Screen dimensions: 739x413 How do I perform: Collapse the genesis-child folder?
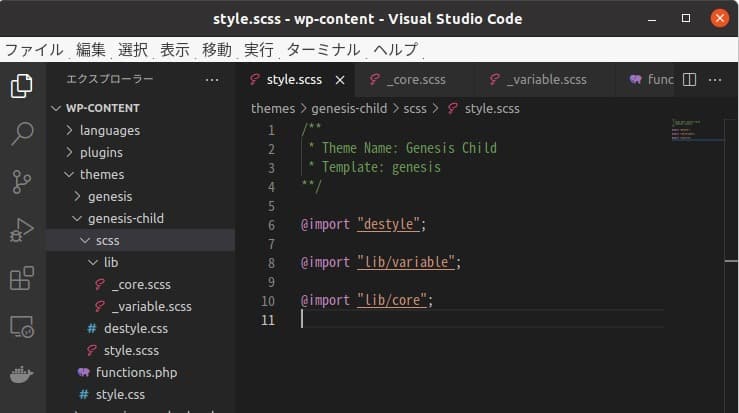click(x=125, y=218)
